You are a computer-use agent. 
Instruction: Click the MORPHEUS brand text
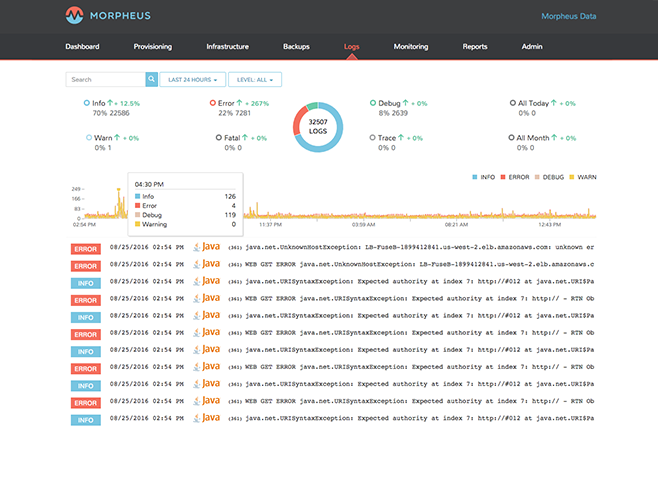click(120, 16)
